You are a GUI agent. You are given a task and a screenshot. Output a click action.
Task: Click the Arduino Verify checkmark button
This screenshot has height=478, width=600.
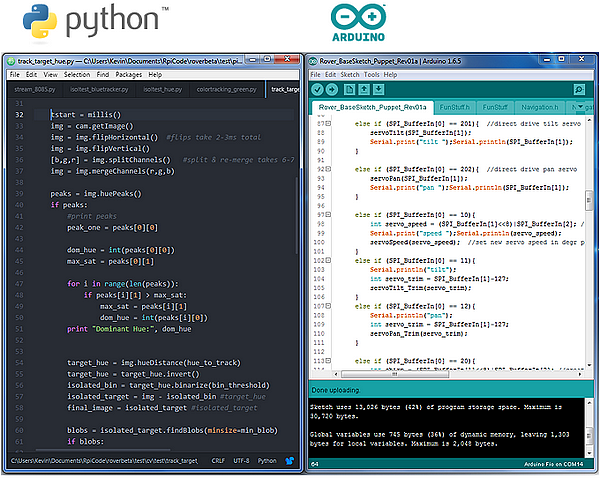317,90
